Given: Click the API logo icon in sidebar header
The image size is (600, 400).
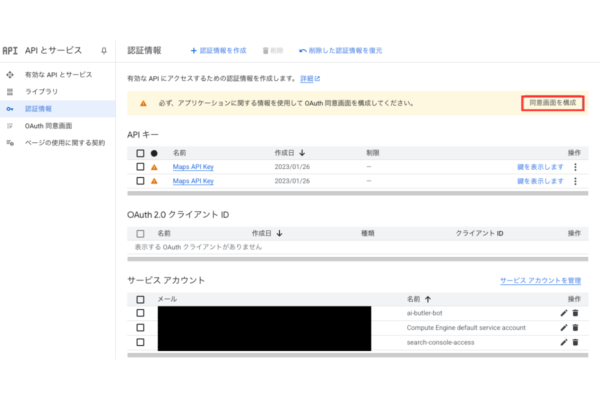Looking at the screenshot, I should point(10,51).
